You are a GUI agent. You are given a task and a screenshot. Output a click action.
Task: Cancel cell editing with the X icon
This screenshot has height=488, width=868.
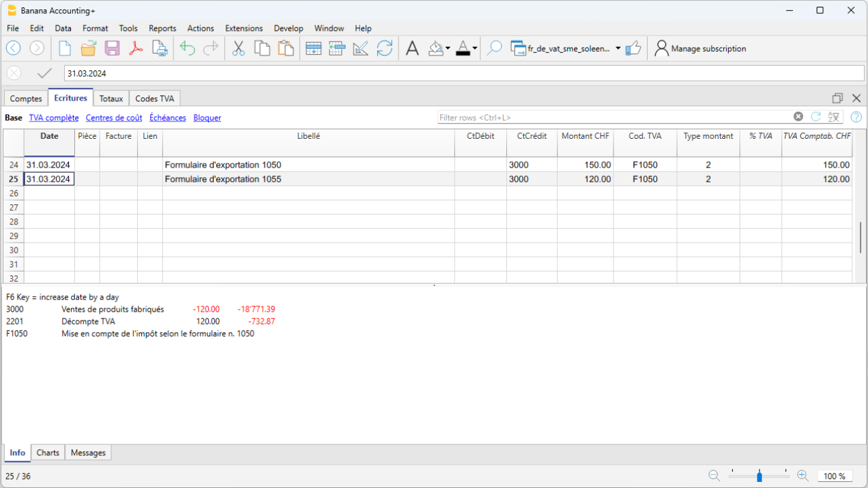14,73
